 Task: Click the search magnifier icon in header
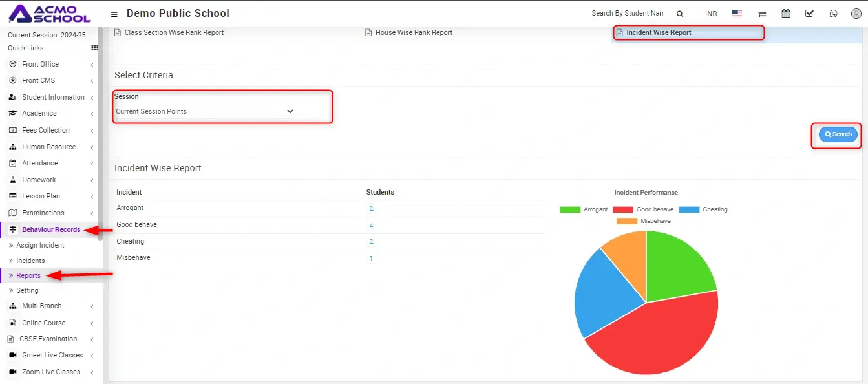(680, 14)
